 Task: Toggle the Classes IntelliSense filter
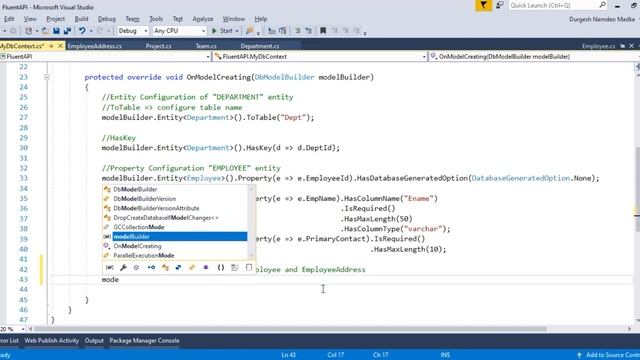coord(165,267)
